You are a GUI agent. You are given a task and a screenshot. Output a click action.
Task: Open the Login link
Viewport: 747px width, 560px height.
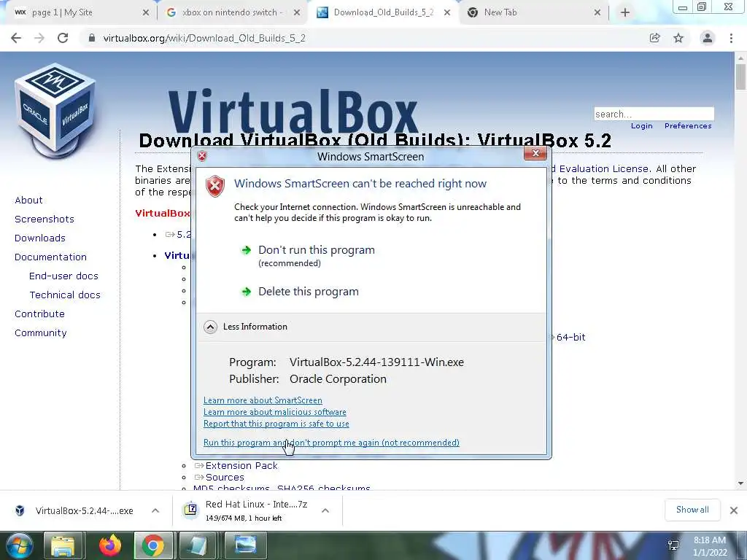tap(642, 125)
